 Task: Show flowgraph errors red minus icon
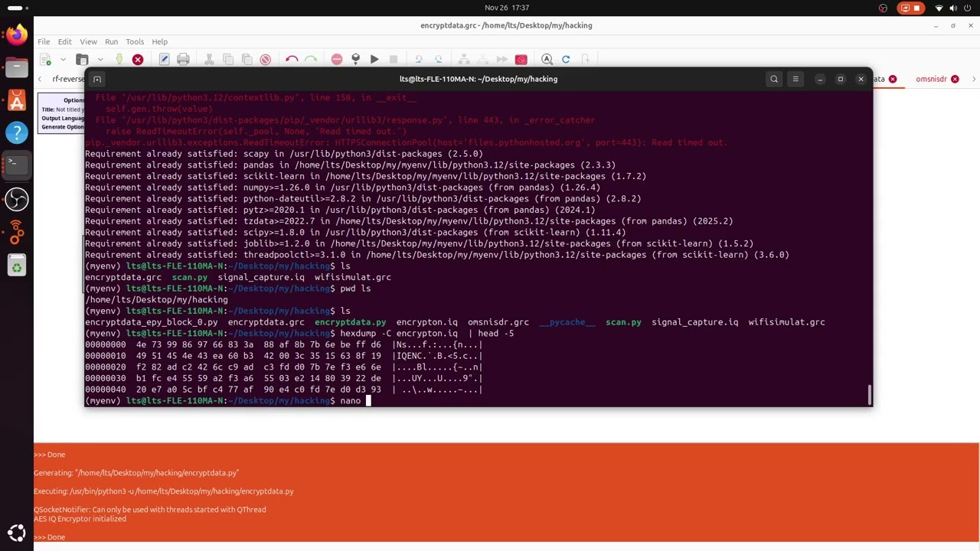point(337,60)
